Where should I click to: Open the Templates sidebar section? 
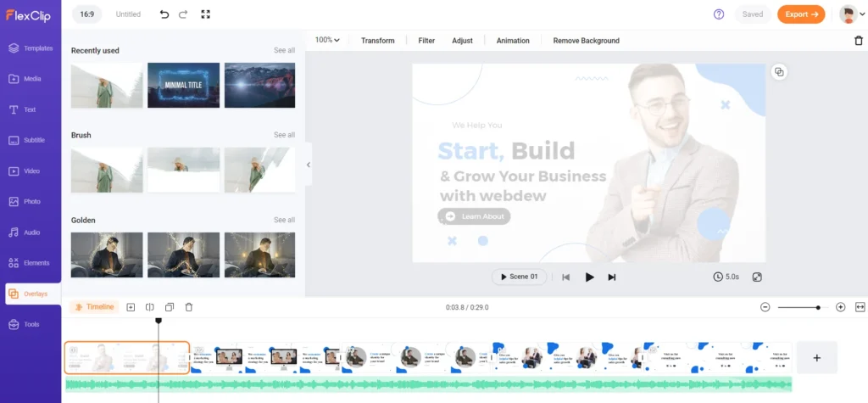31,48
